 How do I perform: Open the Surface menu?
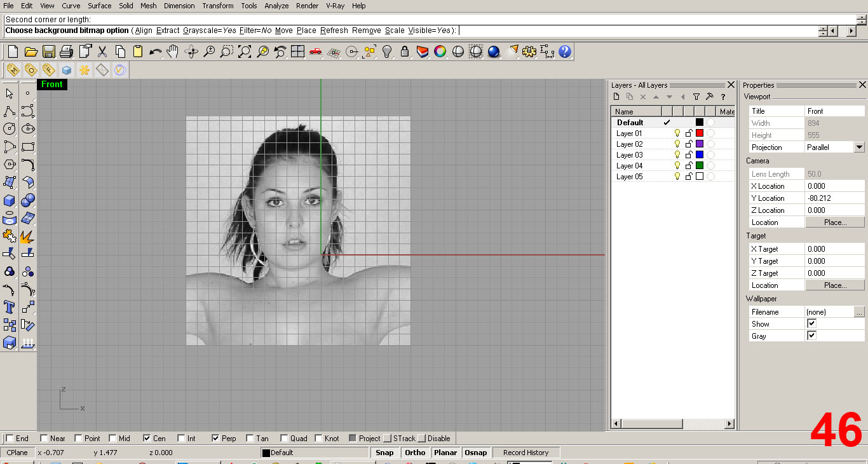point(100,6)
